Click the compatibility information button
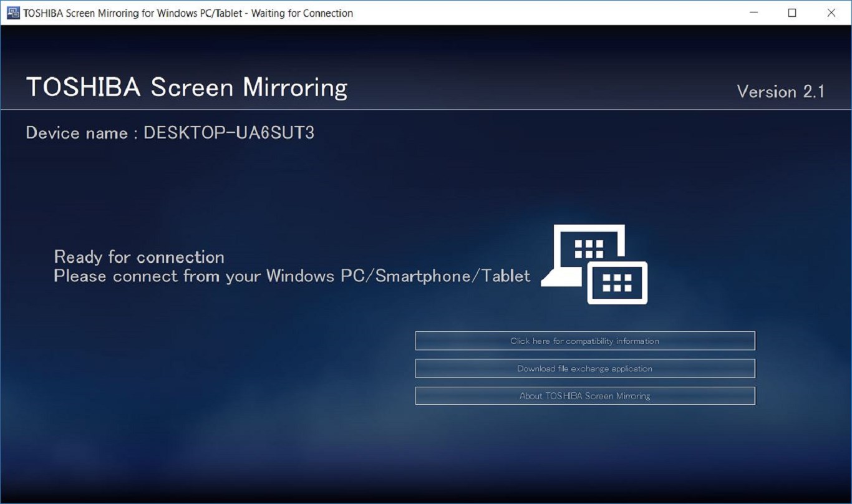 pos(585,341)
